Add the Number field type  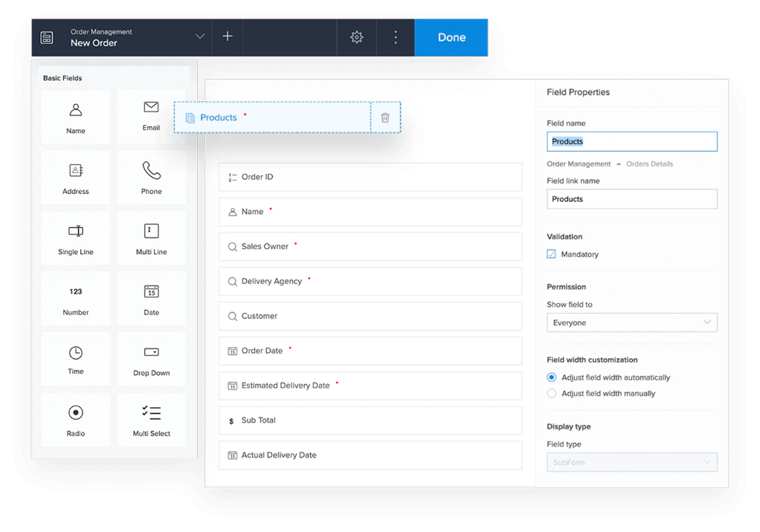point(76,299)
